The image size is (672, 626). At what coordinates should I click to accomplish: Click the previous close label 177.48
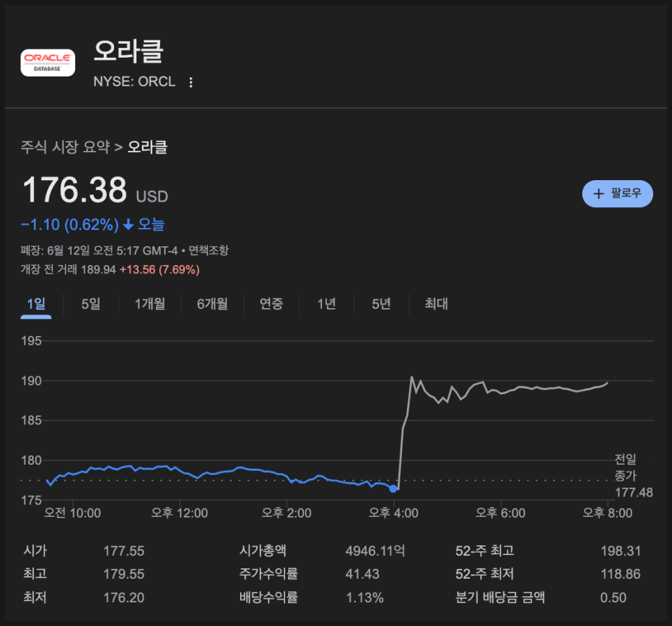point(634,492)
